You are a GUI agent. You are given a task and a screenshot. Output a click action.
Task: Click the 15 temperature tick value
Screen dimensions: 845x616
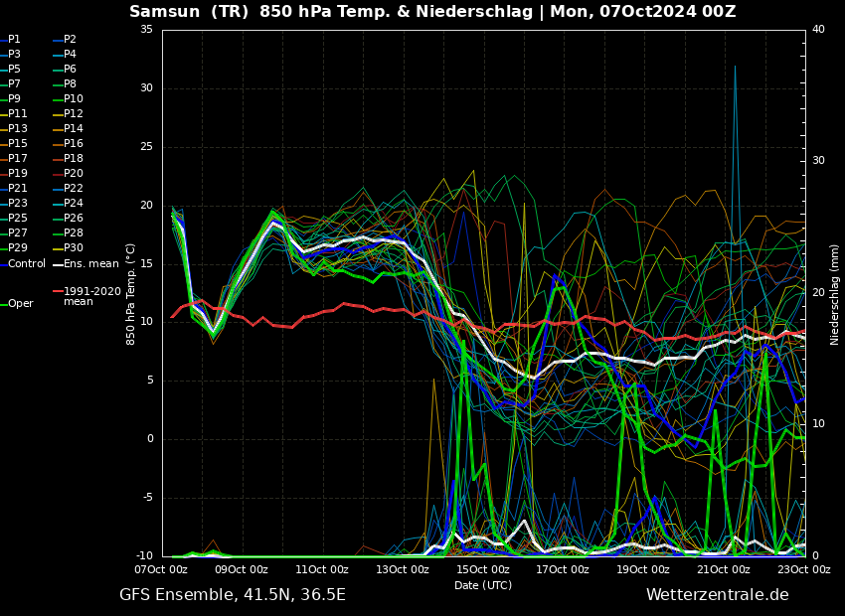coord(146,264)
